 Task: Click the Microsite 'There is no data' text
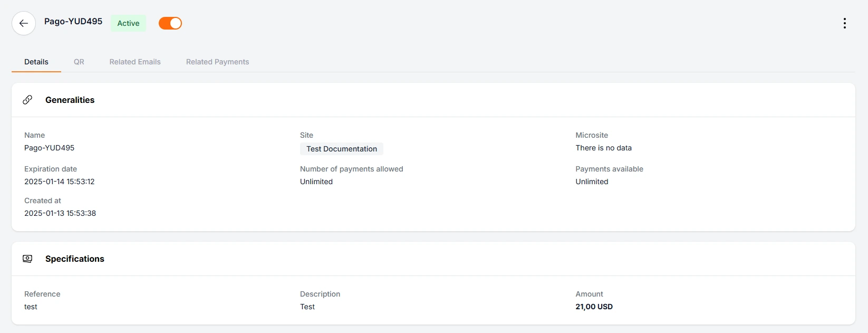(603, 148)
